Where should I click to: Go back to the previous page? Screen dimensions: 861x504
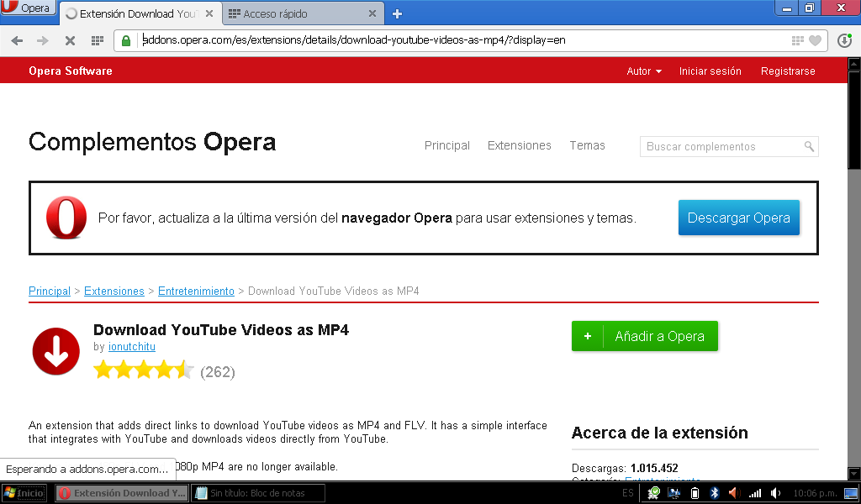point(17,40)
